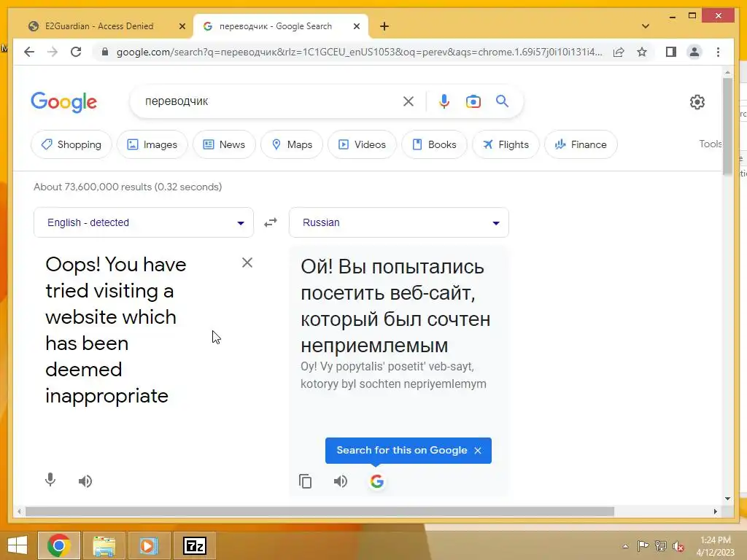Listen to the Russian translation
This screenshot has height=560, width=747.
tap(341, 481)
